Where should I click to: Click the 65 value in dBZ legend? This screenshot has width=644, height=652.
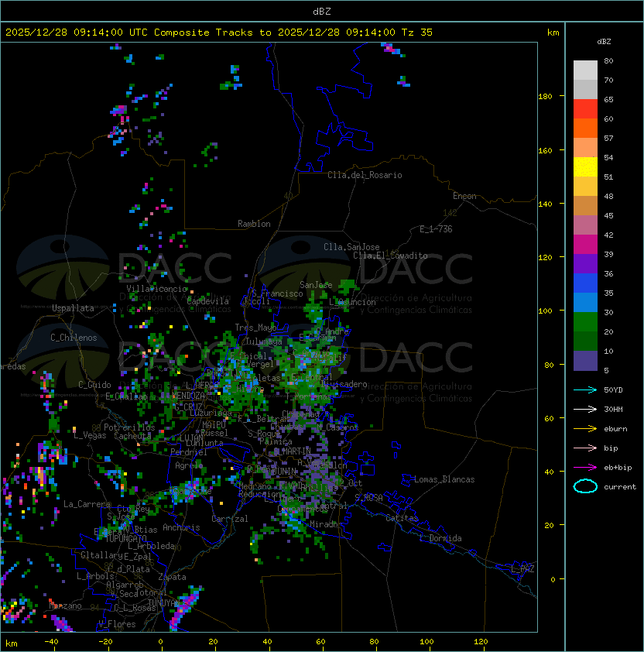click(x=608, y=99)
